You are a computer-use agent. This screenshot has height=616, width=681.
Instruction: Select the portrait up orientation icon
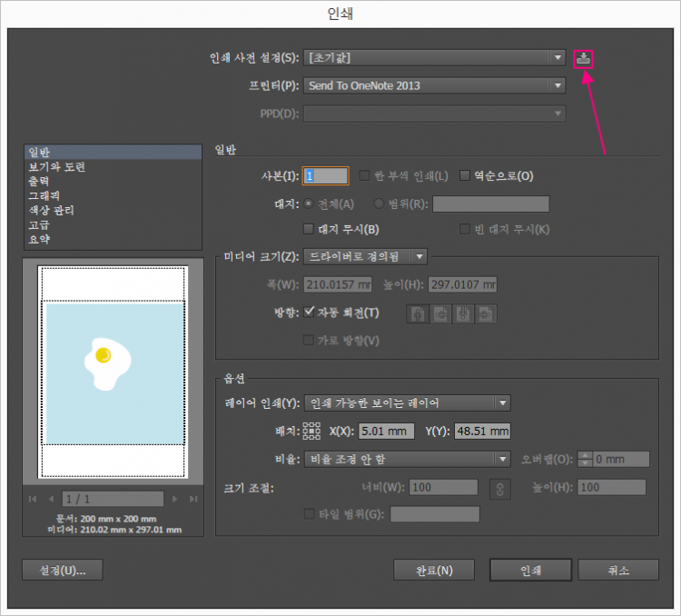[x=419, y=313]
